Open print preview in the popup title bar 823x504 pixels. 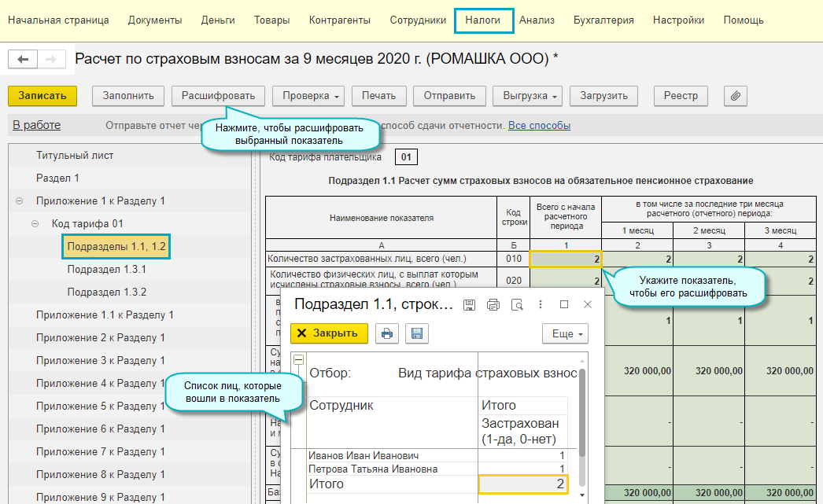tap(517, 305)
